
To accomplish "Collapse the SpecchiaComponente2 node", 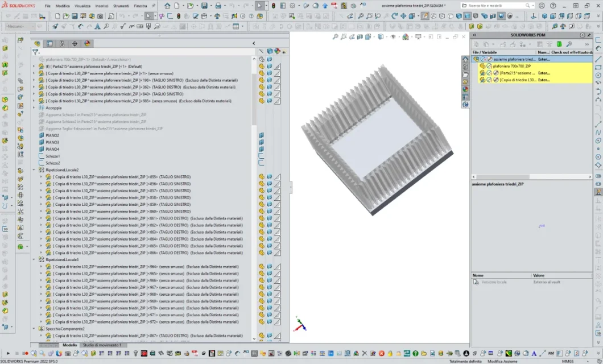I will point(34,329).
